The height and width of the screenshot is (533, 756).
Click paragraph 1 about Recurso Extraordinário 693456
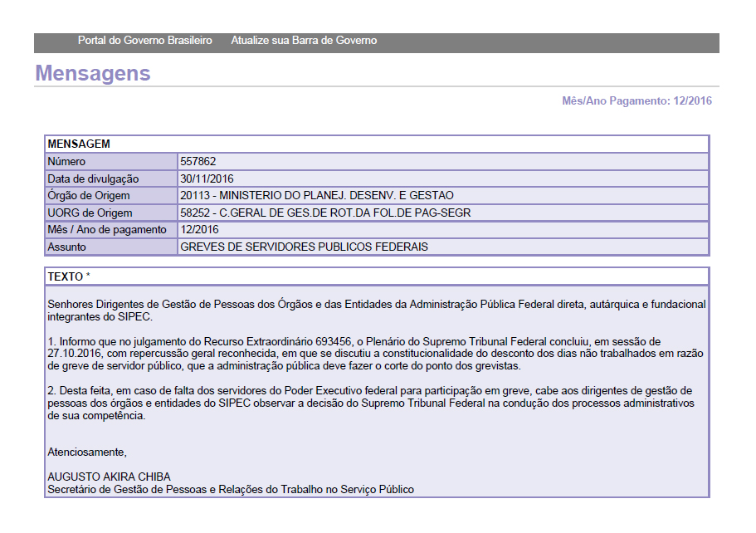point(375,354)
